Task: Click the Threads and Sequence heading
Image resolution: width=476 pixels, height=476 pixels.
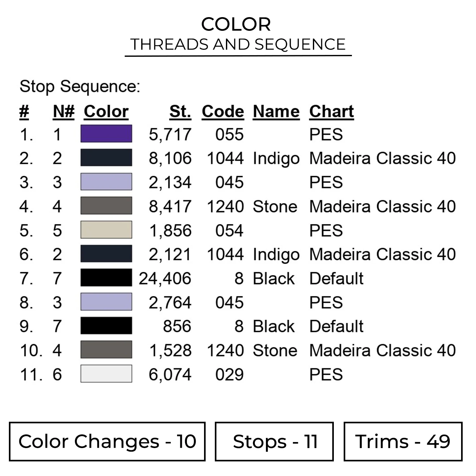Action: coord(238,44)
